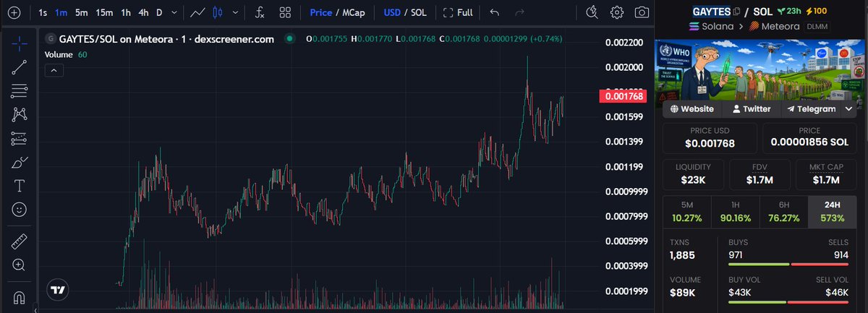Viewport: 868px width, 313px height.
Task: Select the line chart style icon
Action: pyautogui.click(x=196, y=12)
